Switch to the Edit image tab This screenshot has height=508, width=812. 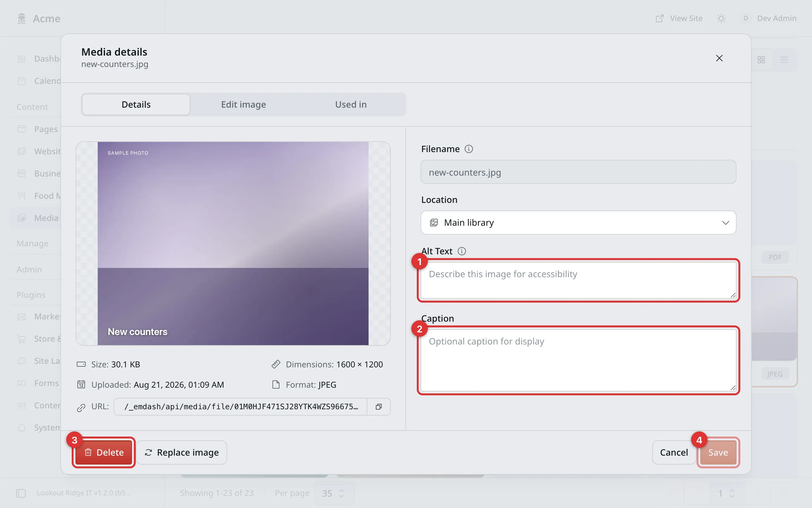pyautogui.click(x=243, y=104)
